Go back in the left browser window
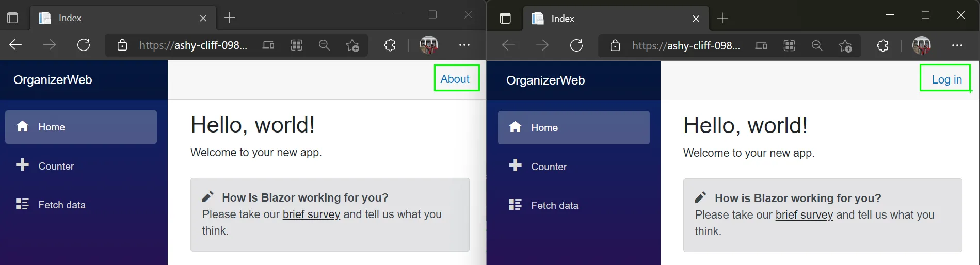The height and width of the screenshot is (265, 980). [15, 45]
